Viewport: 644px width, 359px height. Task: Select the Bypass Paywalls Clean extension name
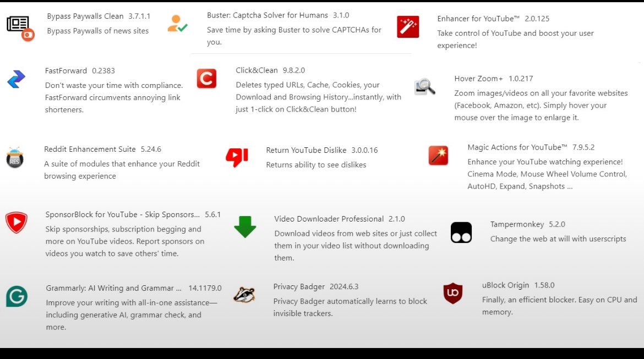(85, 16)
